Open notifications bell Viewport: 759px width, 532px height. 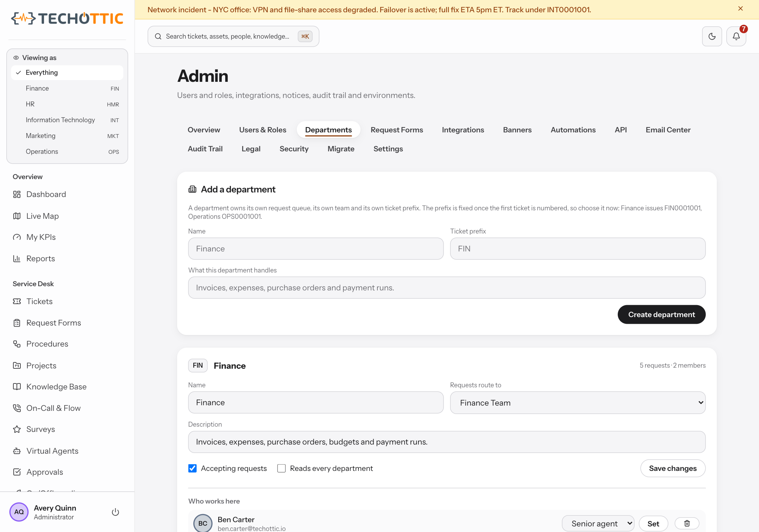(x=736, y=36)
